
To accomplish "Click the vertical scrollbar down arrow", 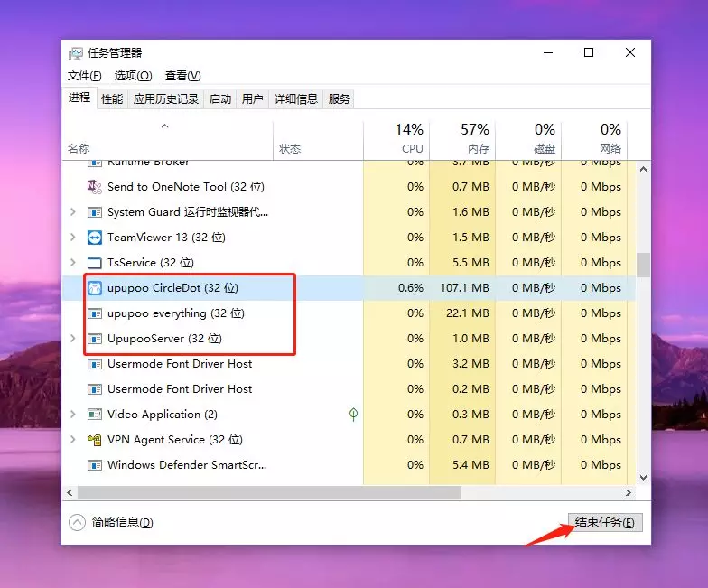I will [643, 477].
